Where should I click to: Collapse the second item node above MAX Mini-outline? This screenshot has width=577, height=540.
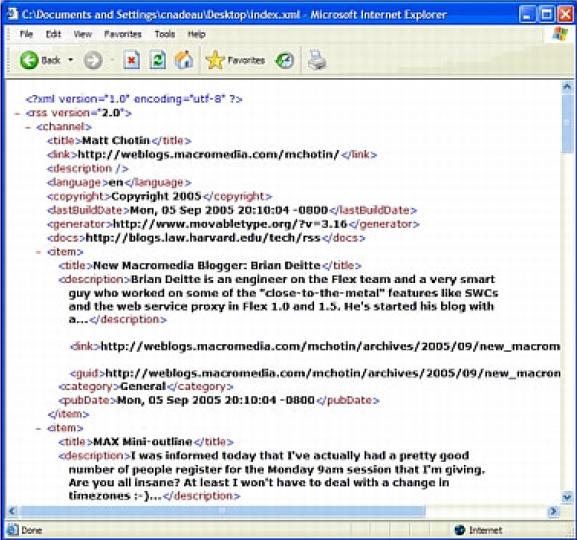(39, 428)
